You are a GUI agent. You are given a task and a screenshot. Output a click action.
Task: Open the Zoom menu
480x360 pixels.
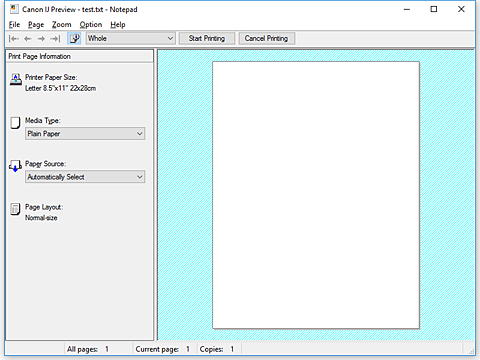pos(61,25)
